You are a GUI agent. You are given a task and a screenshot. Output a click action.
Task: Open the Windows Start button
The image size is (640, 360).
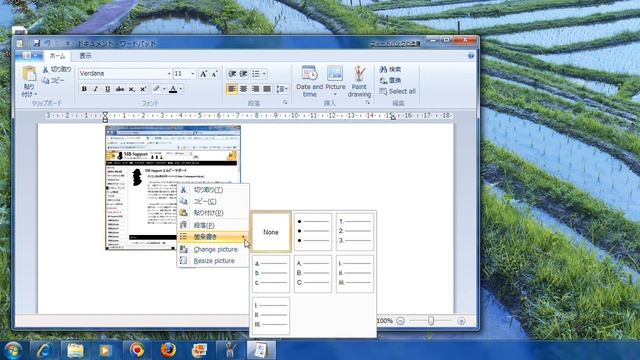click(13, 351)
